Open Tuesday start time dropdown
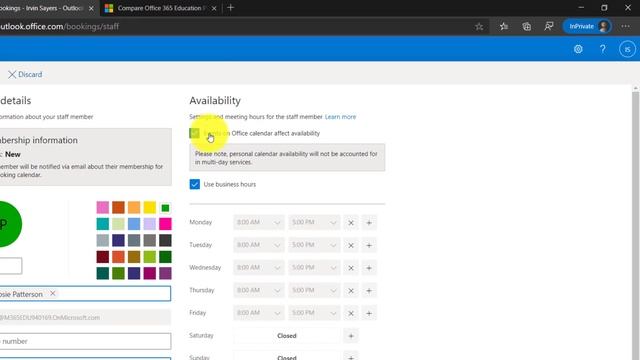Screen dimensions: 640x360 pyautogui.click(x=258, y=245)
